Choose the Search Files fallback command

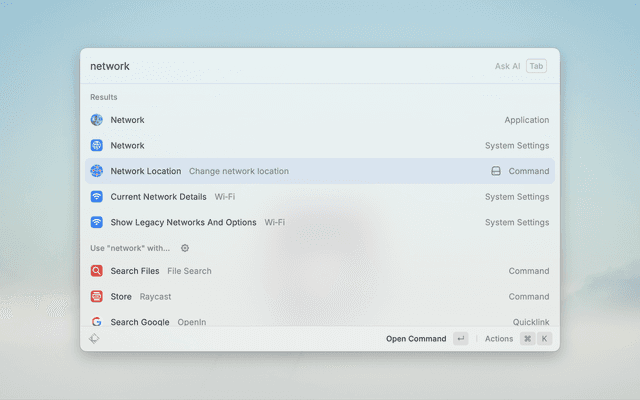click(320, 271)
